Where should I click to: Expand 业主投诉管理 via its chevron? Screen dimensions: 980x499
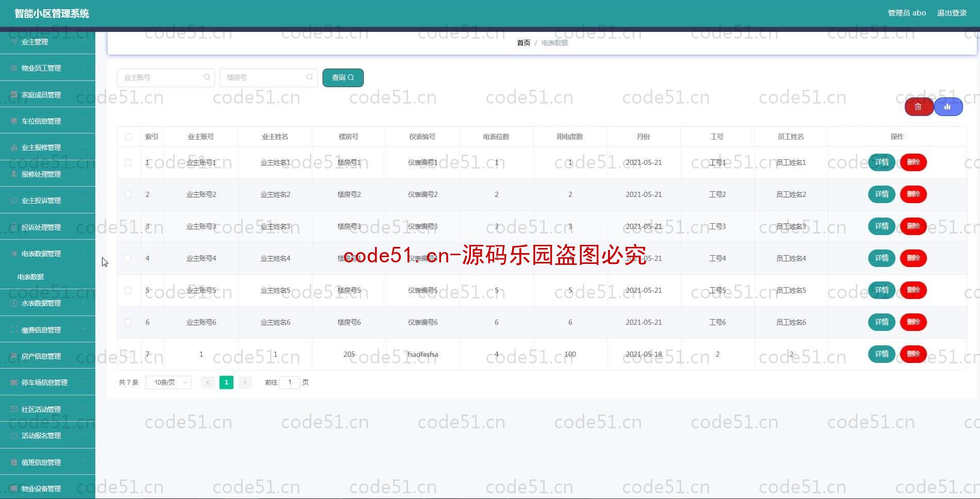click(x=84, y=201)
